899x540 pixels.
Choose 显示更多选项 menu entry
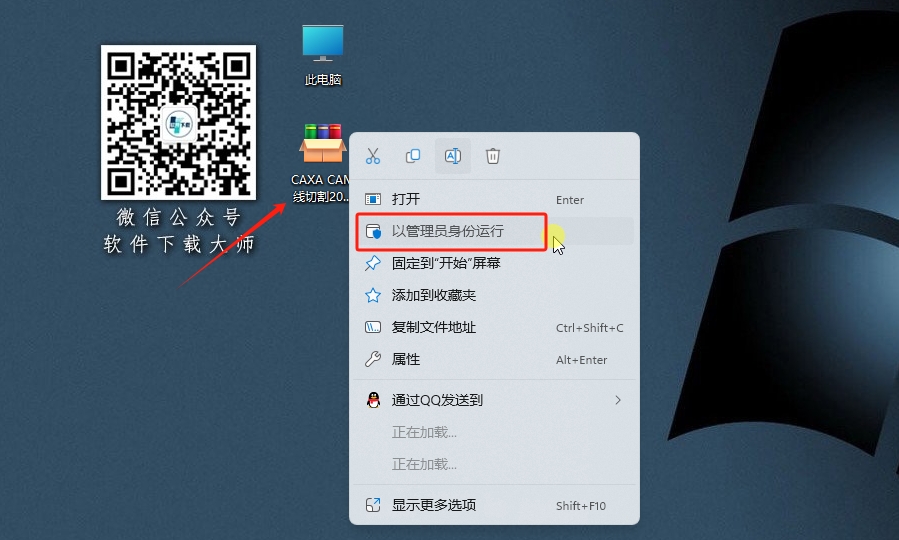[x=494, y=505]
